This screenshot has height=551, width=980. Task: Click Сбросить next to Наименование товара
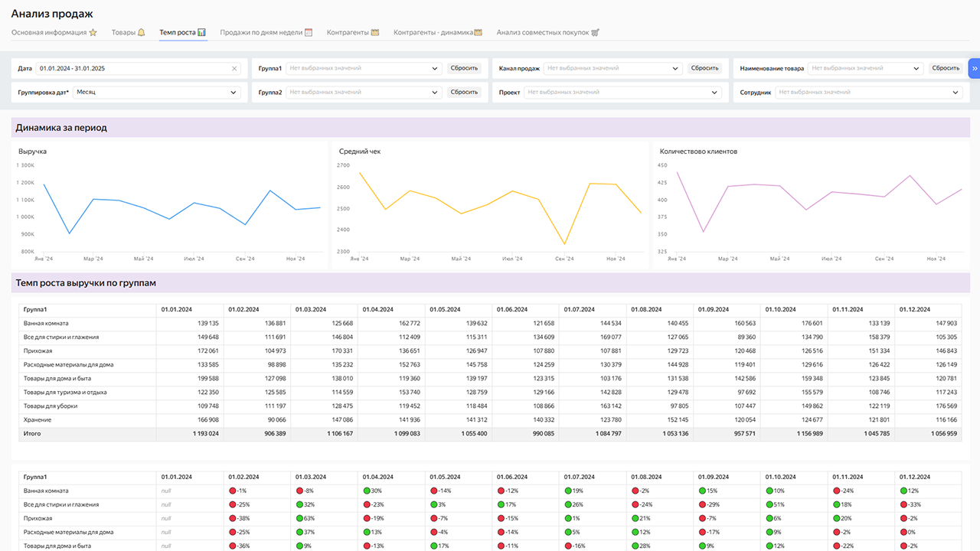coord(946,68)
